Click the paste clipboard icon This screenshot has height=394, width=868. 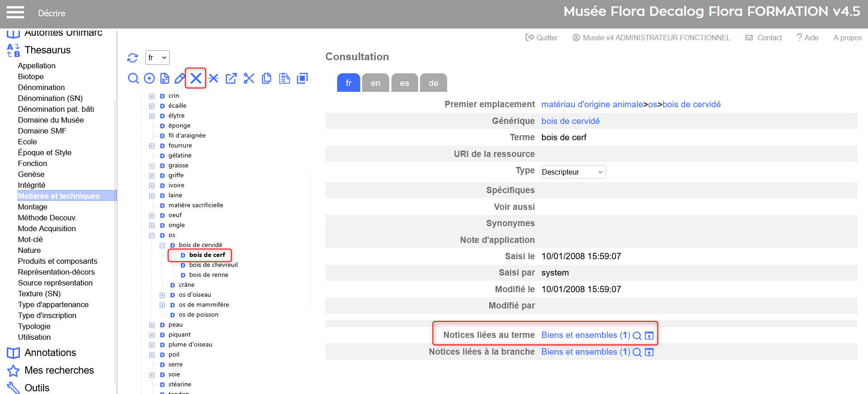point(284,79)
